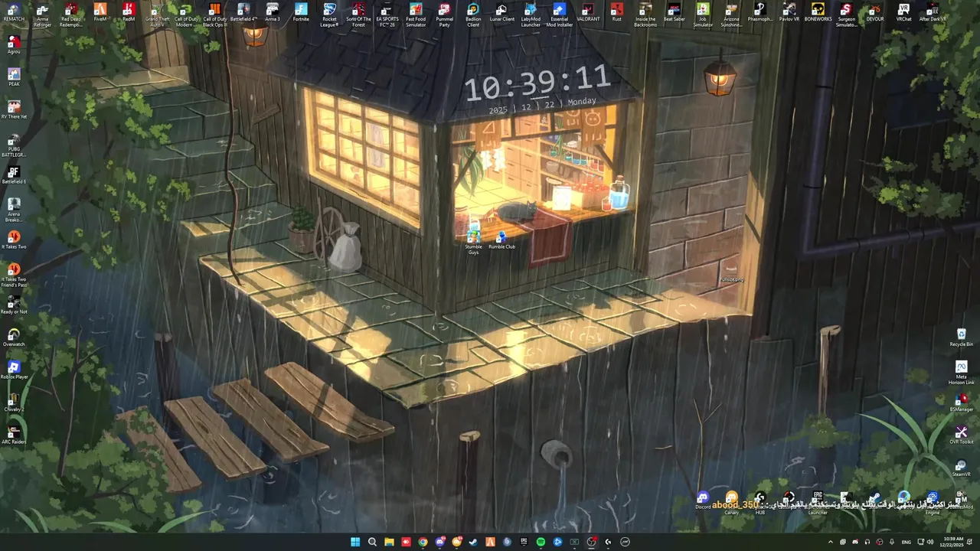Image resolution: width=980 pixels, height=551 pixels.
Task: Select the Essential Mod Installer icon
Action: pos(560,15)
